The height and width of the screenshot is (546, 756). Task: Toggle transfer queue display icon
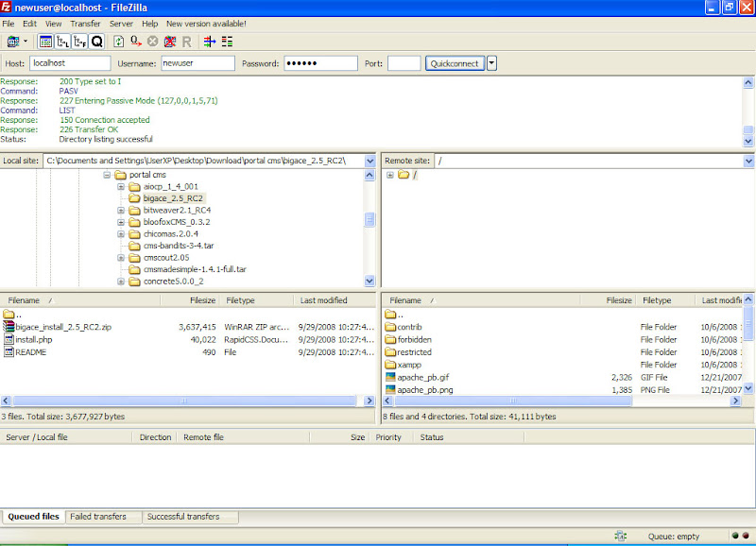[x=97, y=42]
